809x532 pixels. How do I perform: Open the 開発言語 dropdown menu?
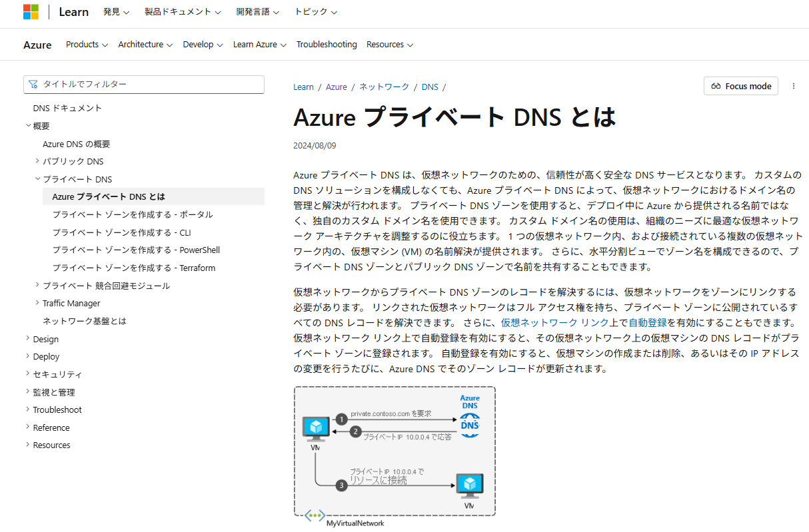tap(257, 12)
